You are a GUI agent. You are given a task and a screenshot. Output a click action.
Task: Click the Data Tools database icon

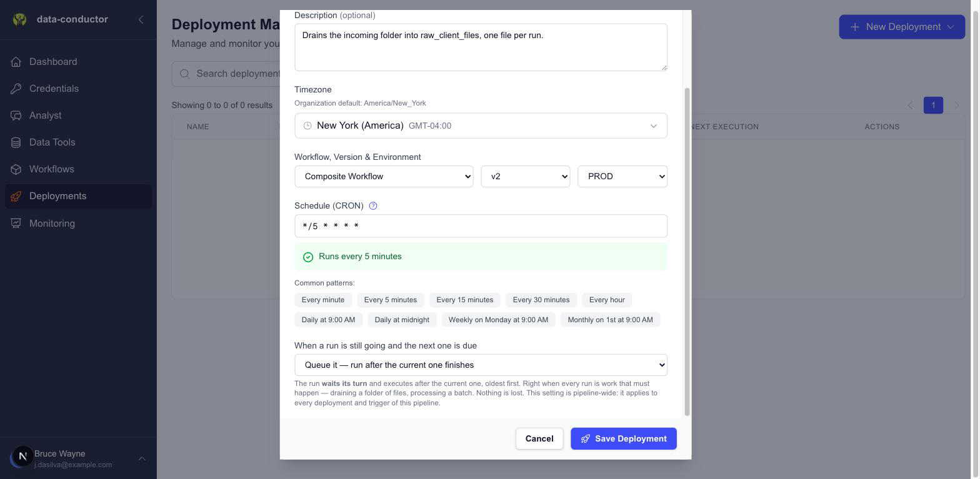click(x=16, y=142)
